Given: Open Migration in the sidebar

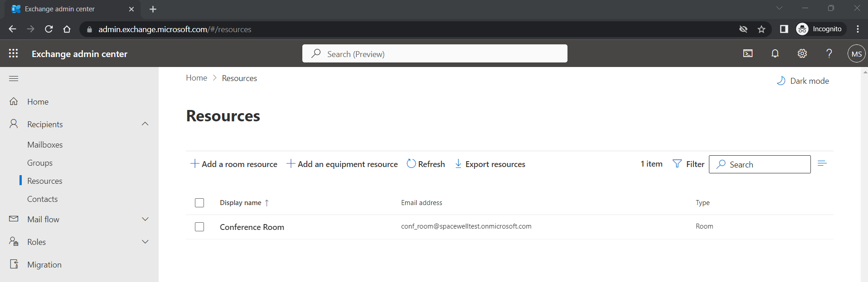Looking at the screenshot, I should (44, 265).
